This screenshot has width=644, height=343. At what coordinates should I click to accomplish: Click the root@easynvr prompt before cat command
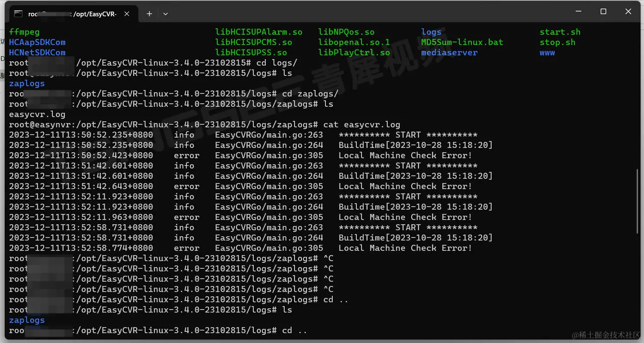coord(164,125)
